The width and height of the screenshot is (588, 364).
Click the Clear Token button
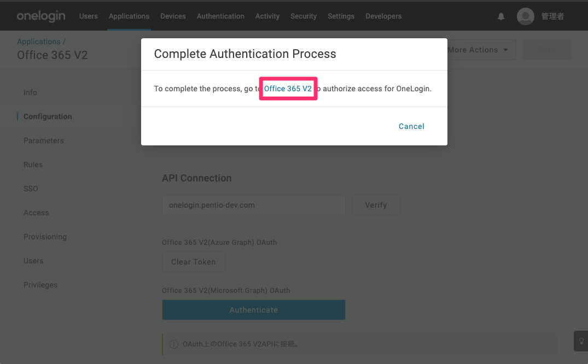tap(194, 262)
